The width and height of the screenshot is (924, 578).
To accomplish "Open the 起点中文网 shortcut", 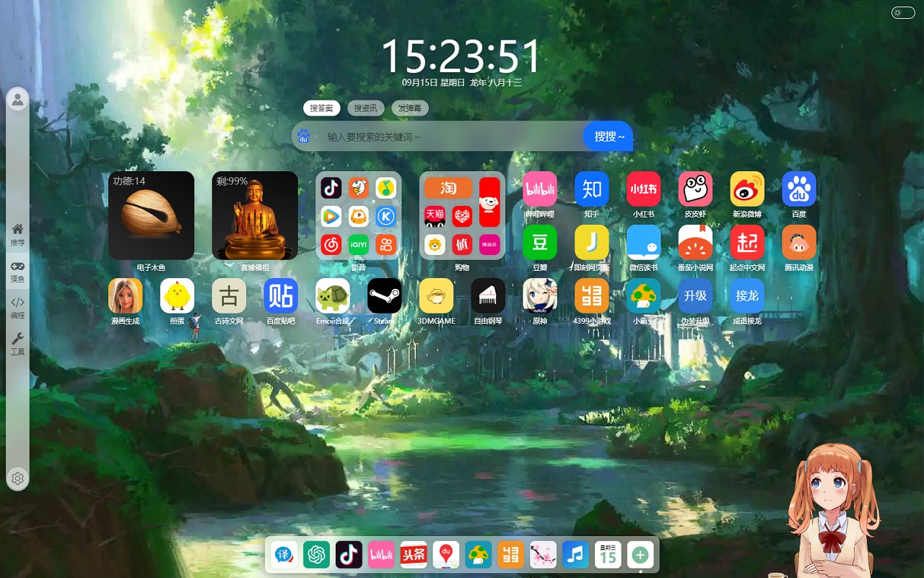I will 747,242.
